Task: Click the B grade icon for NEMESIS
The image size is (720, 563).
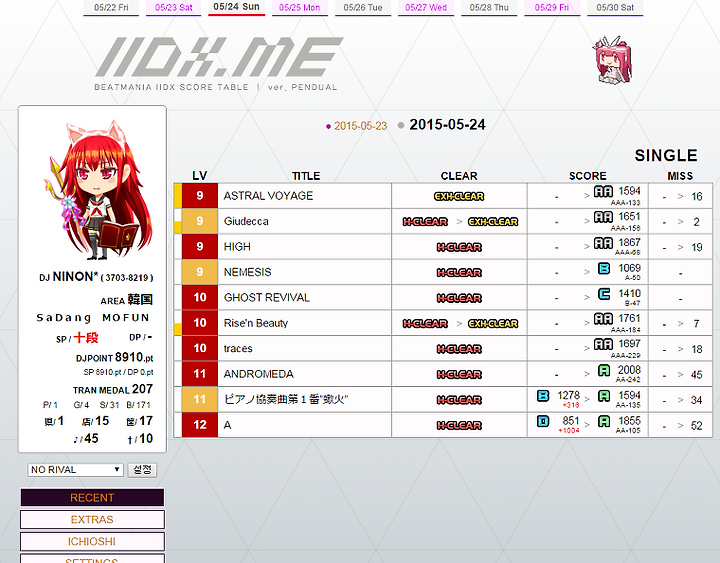Action: (x=604, y=268)
